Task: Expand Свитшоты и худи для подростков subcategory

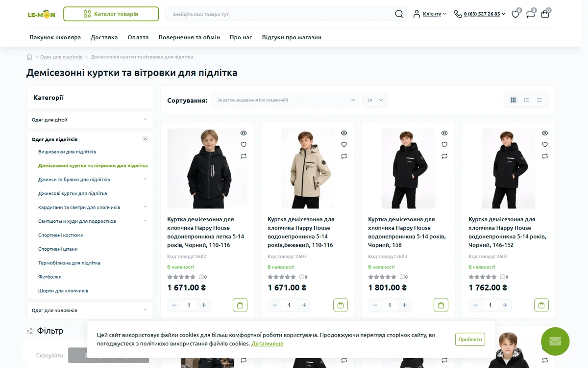Action: point(145,221)
